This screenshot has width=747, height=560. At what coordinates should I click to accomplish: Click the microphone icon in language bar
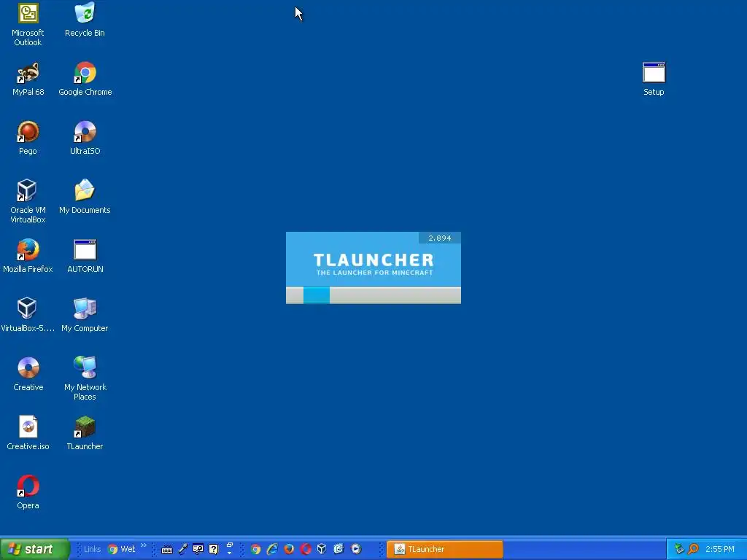coord(183,549)
